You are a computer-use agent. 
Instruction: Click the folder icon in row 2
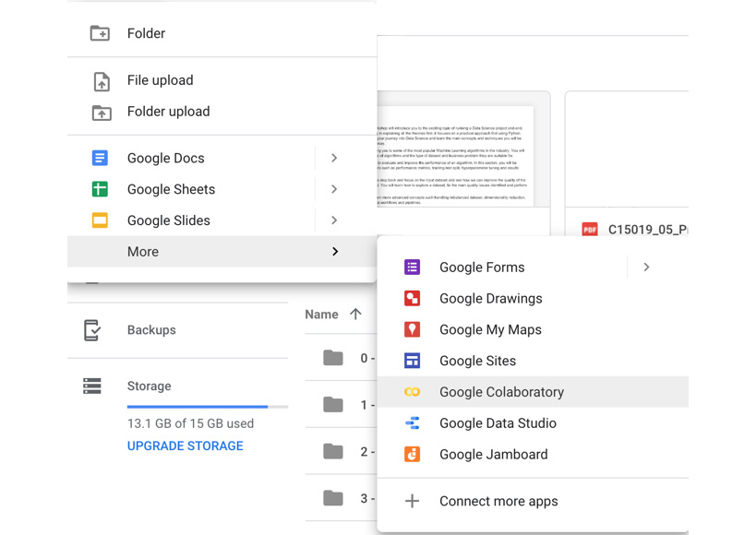(x=333, y=452)
